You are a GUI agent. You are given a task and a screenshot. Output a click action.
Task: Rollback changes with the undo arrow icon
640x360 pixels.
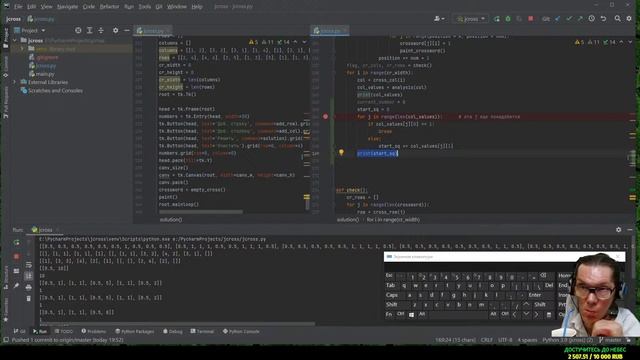coord(603,19)
